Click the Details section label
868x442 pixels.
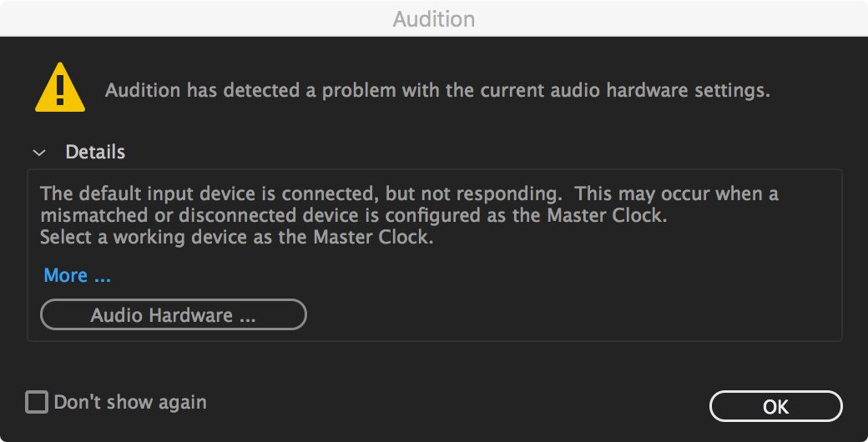pos(95,153)
